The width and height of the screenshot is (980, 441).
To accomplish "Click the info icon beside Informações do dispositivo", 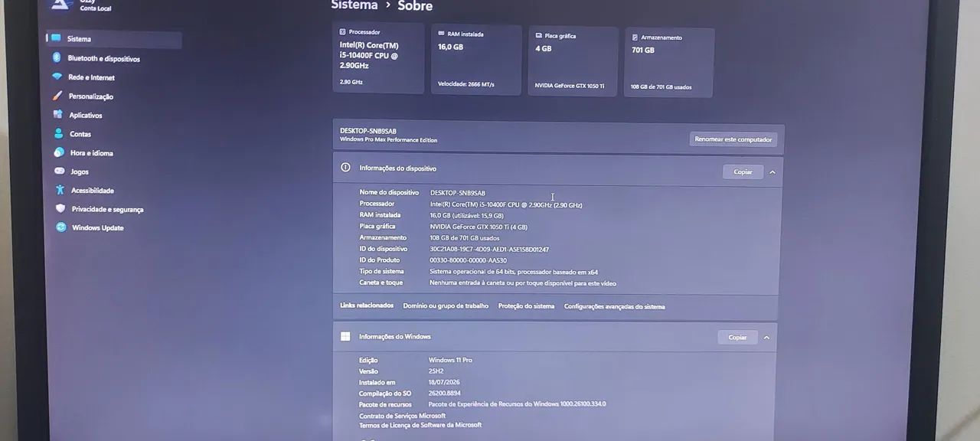I will point(345,168).
